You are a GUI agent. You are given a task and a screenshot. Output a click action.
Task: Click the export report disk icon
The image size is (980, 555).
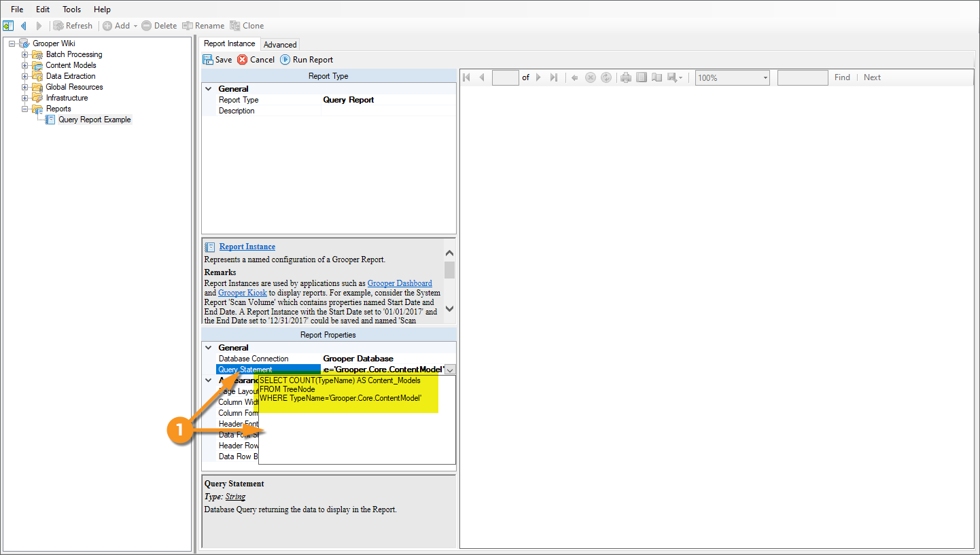click(x=672, y=77)
